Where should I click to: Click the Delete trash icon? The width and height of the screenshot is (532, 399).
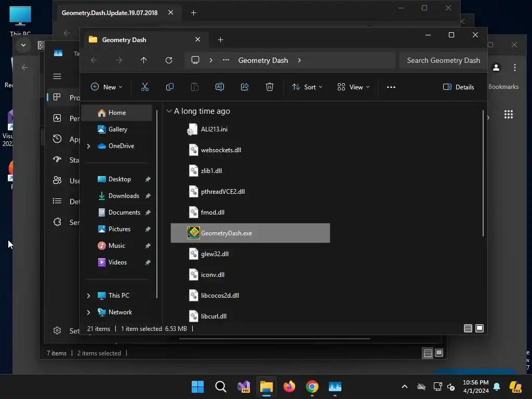(270, 87)
